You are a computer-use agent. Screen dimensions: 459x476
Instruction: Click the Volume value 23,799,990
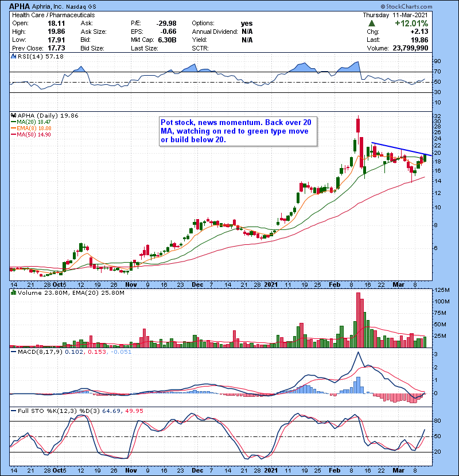click(410, 48)
